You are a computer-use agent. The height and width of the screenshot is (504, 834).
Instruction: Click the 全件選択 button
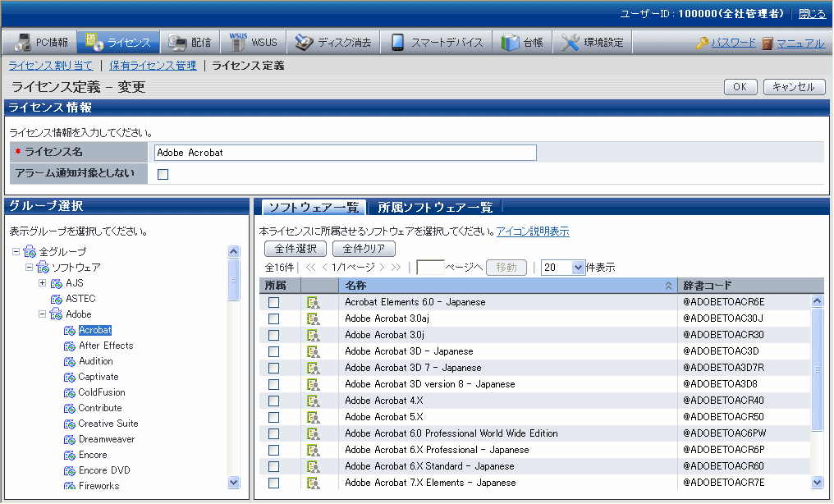pos(296,248)
